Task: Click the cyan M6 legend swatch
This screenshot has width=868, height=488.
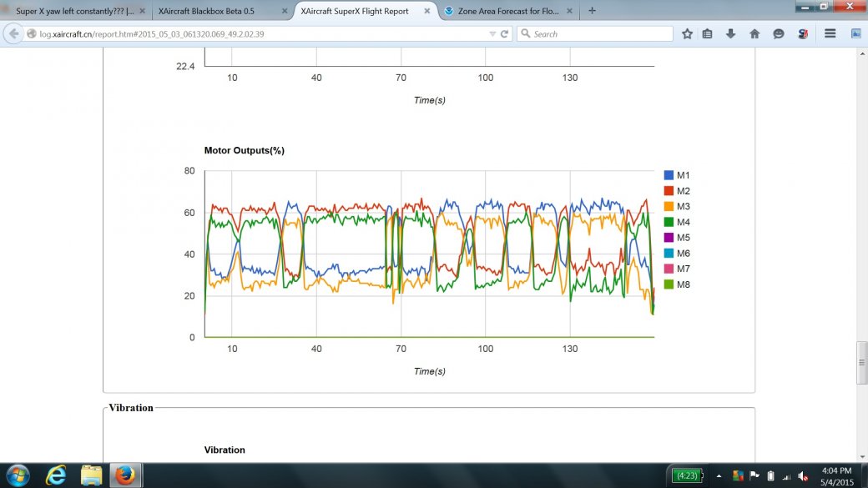Action: click(669, 254)
